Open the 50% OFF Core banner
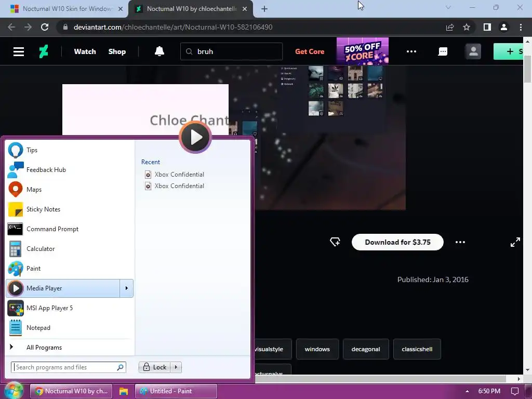Viewport: 532px width, 399px height. [x=362, y=51]
